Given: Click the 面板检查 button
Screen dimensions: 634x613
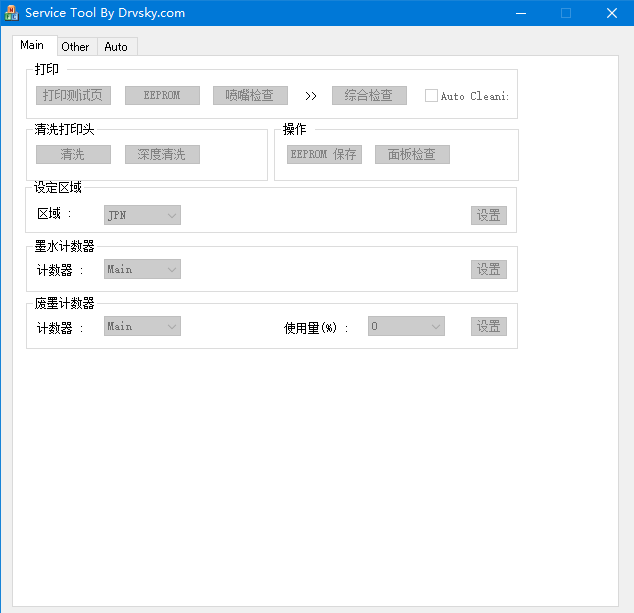Looking at the screenshot, I should [412, 154].
